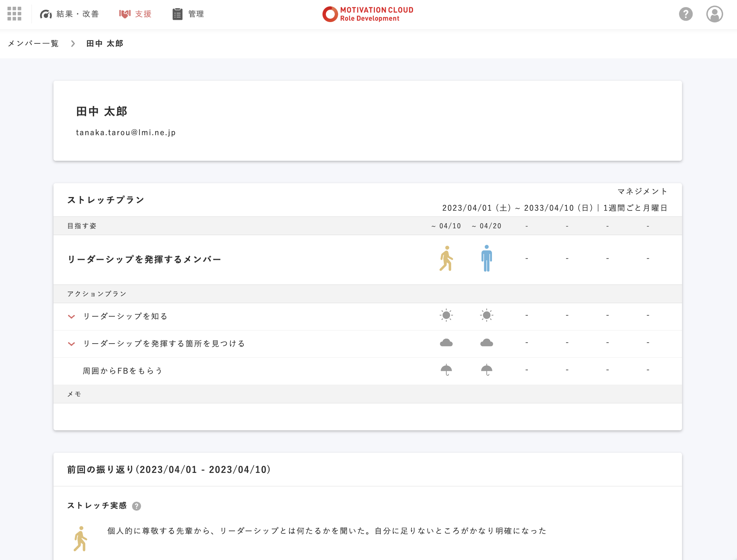Viewport: 737px width, 560px height.
Task: Click the 前回の振り返り heading
Action: tap(169, 470)
